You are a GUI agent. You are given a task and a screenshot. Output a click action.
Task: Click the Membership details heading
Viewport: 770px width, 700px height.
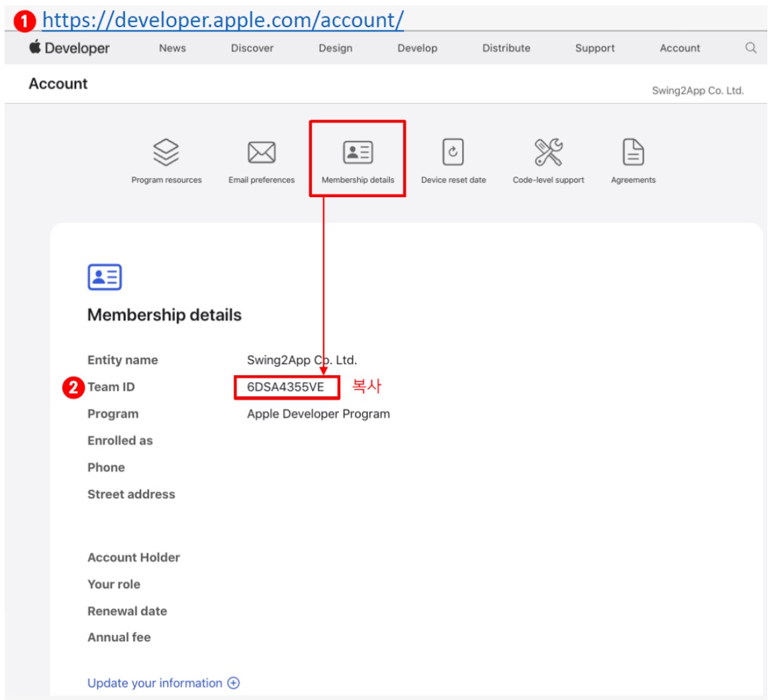(x=164, y=315)
